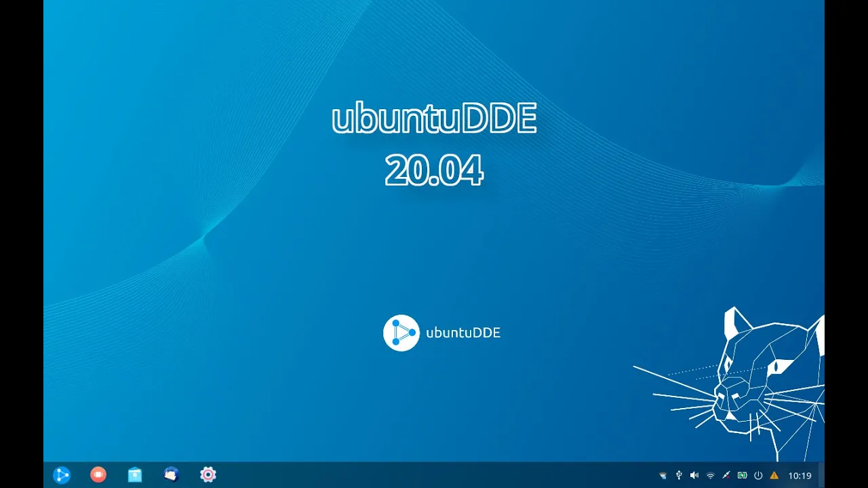Open the sound volume tray icon

[x=694, y=476]
